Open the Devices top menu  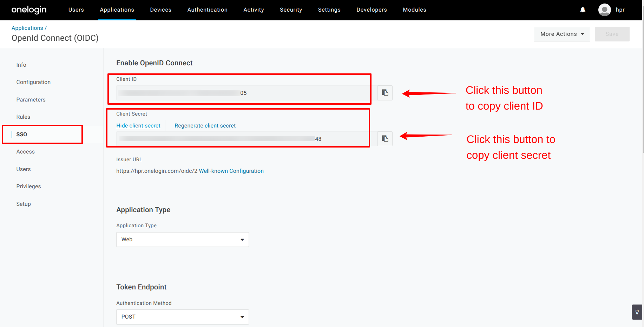tap(161, 10)
